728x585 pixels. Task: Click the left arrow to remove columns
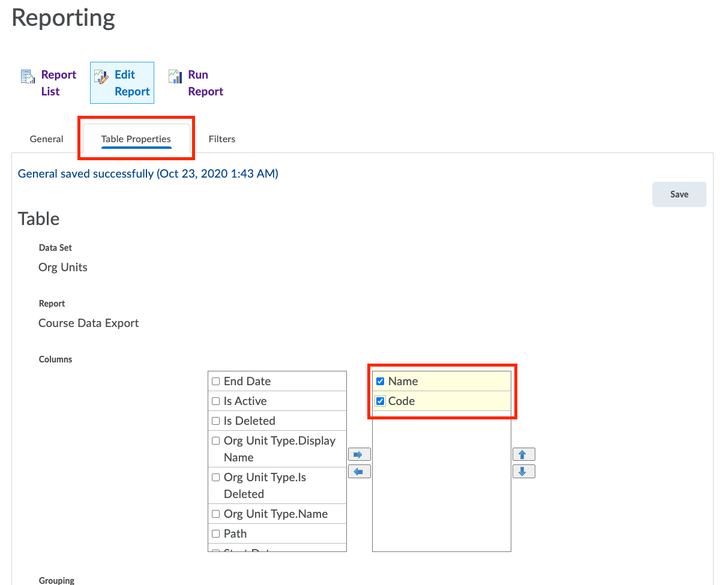[x=359, y=472]
